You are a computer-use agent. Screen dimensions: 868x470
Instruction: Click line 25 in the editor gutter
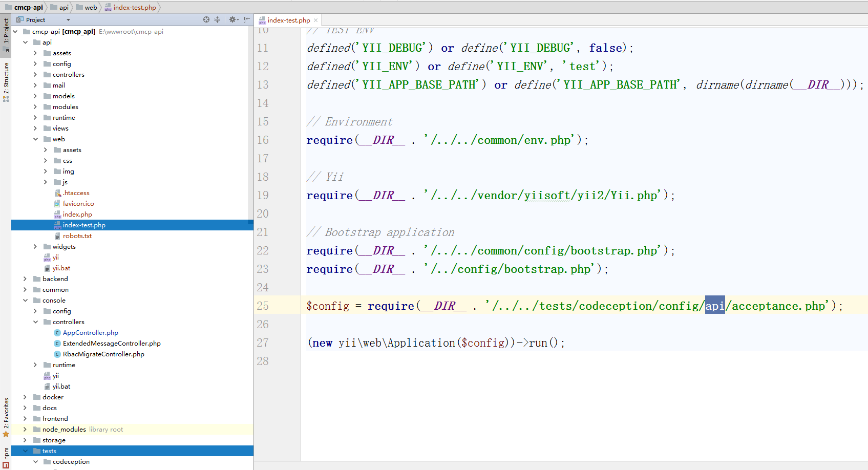pos(263,306)
